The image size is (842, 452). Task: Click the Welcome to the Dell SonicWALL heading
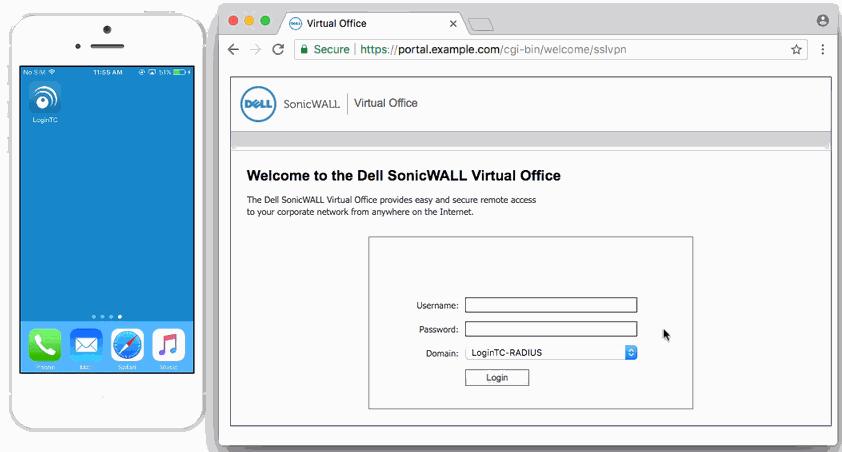[403, 176]
